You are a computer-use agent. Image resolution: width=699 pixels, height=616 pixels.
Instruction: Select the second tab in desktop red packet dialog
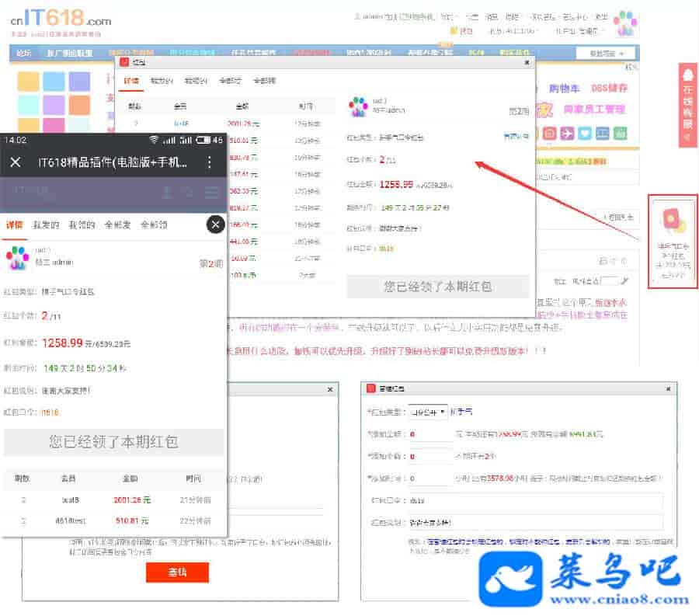pyautogui.click(x=162, y=81)
